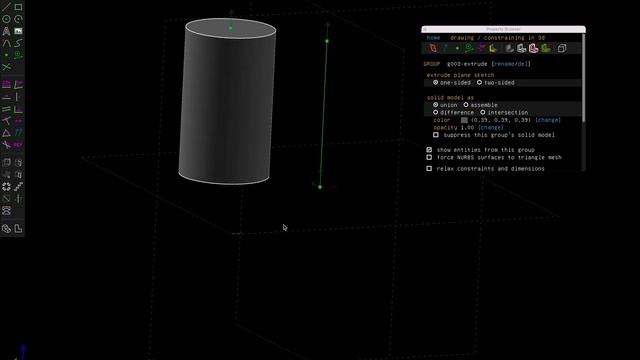The image size is (640, 360).
Task: Apply symmetric constraint
Action: tap(18, 121)
